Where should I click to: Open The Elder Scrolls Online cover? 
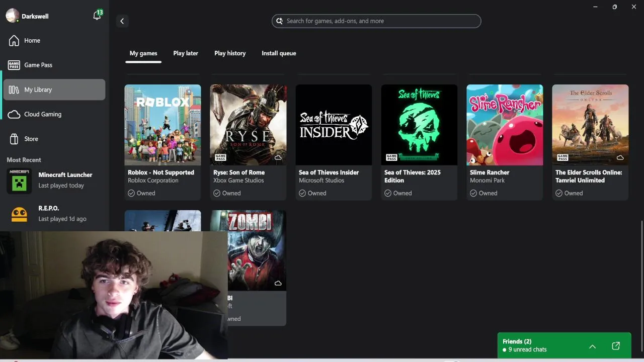click(x=590, y=125)
